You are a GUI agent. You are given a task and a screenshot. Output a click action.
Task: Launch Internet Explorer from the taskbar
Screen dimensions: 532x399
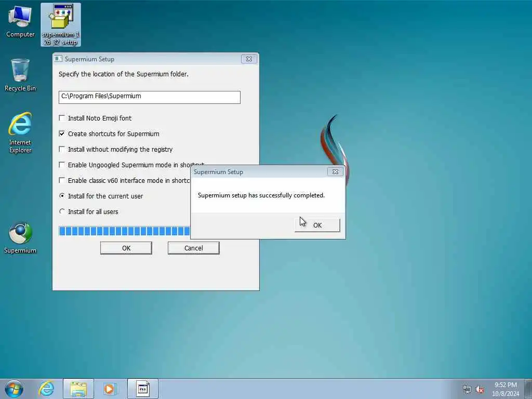click(x=46, y=389)
